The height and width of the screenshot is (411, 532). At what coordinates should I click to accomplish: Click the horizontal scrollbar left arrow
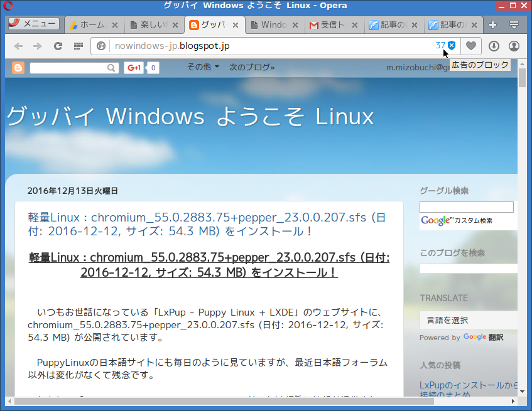tap(9, 402)
